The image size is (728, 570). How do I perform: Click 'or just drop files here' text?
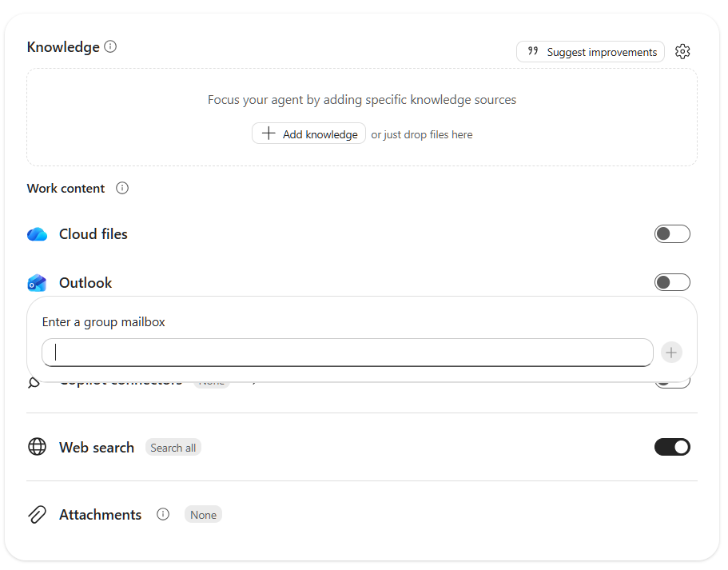(422, 135)
